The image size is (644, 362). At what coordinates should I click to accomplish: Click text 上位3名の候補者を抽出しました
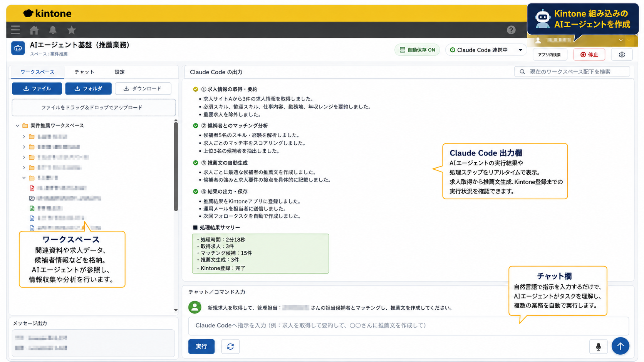tap(241, 151)
